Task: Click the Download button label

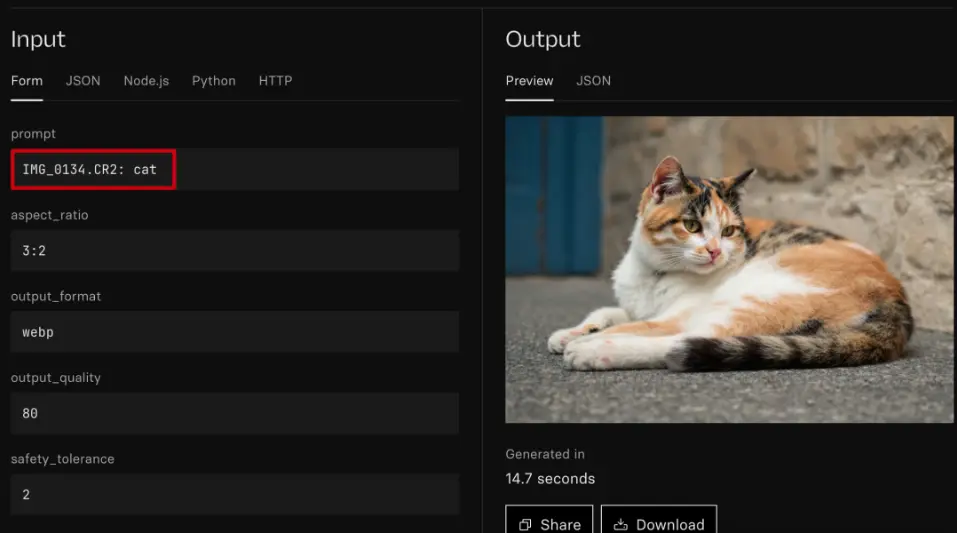Action: pyautogui.click(x=670, y=525)
